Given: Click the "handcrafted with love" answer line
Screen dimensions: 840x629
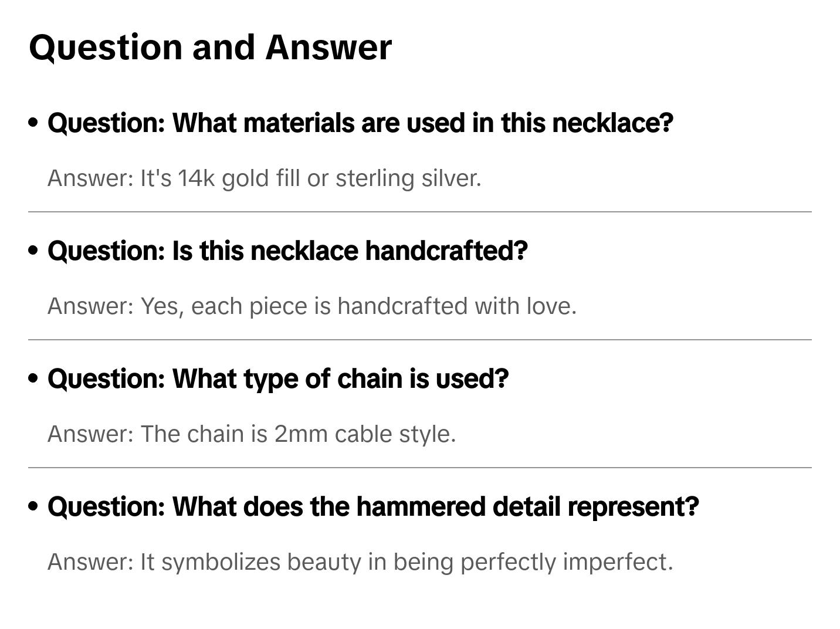Looking at the screenshot, I should (x=311, y=306).
